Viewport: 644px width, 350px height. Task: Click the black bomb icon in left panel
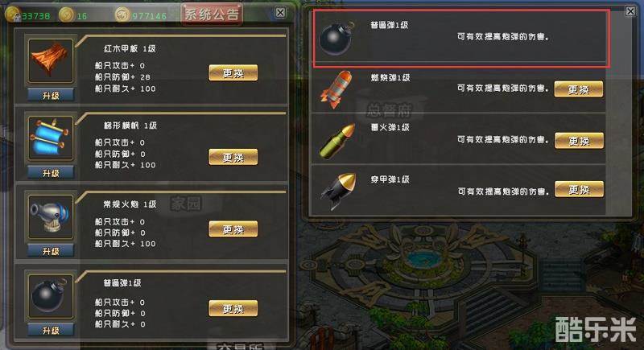[x=50, y=296]
